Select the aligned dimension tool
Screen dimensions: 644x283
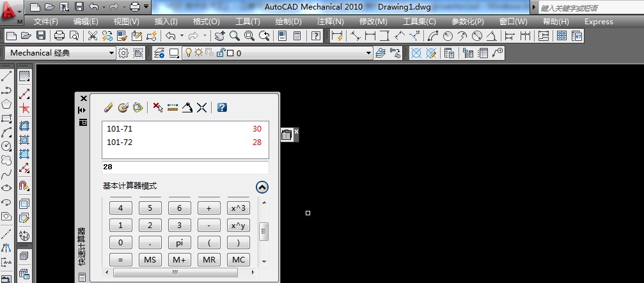tap(356, 36)
